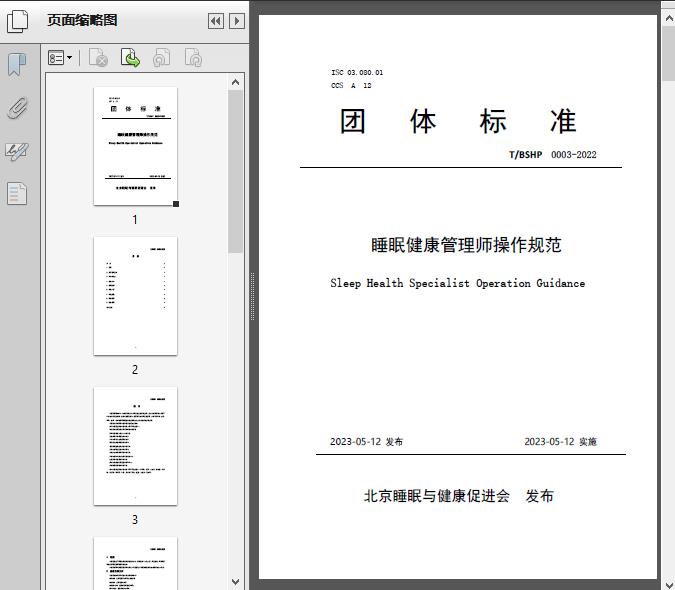Viewport: 675px width, 590px height.
Task: Click the thumbnail list scroll-down arrow
Action: [x=235, y=582]
